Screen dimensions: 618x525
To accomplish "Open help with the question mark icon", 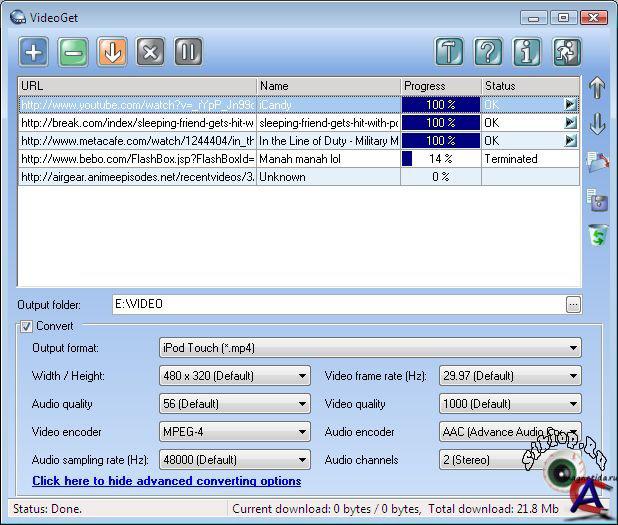I will 488,52.
